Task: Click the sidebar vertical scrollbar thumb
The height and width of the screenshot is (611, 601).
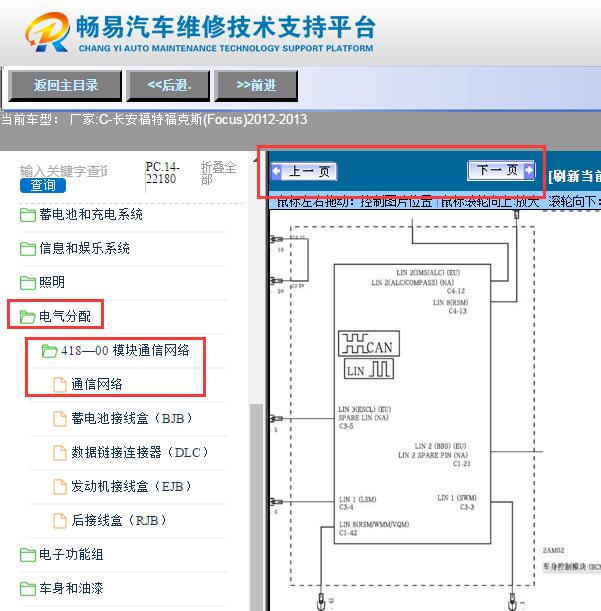Action: click(x=256, y=507)
